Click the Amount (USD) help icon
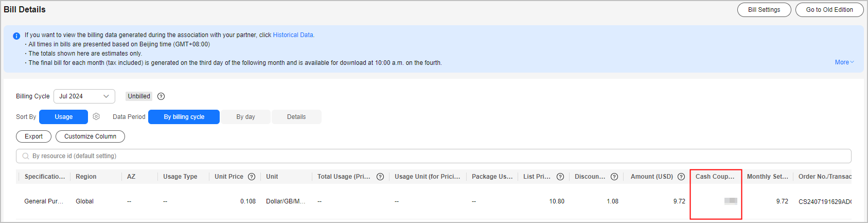 coord(681,177)
